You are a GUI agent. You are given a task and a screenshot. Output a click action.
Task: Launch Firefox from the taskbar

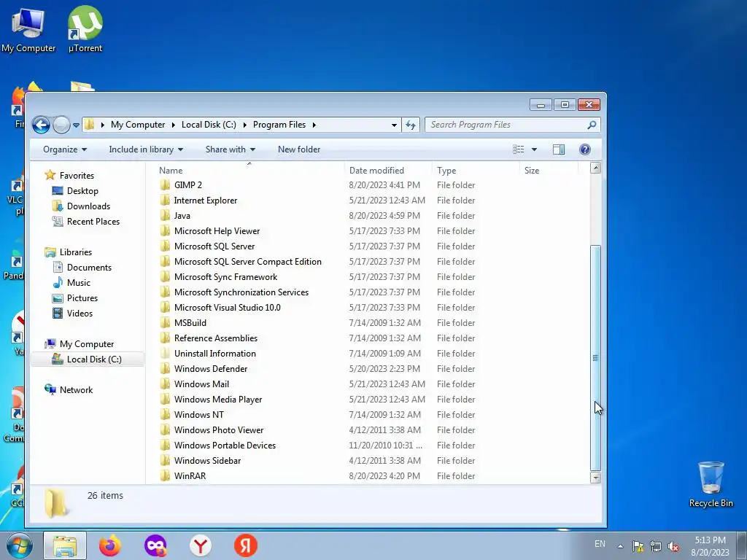click(109, 545)
